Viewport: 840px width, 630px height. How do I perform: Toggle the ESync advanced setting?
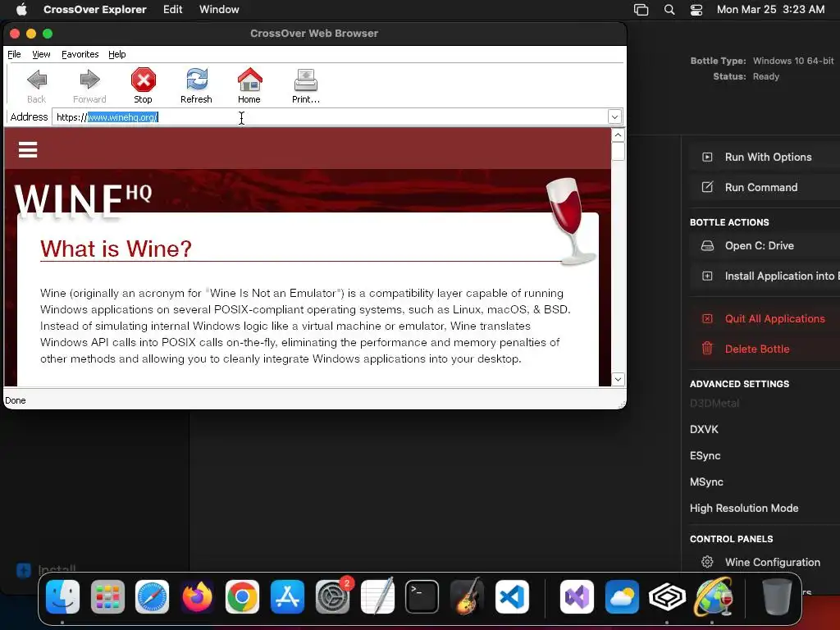pos(705,456)
